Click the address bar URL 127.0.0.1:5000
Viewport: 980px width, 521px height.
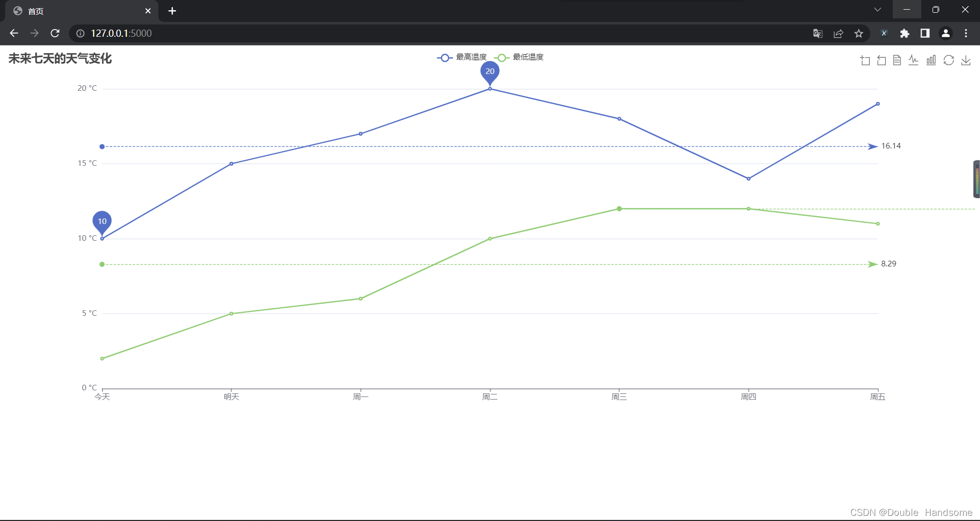[x=121, y=33]
